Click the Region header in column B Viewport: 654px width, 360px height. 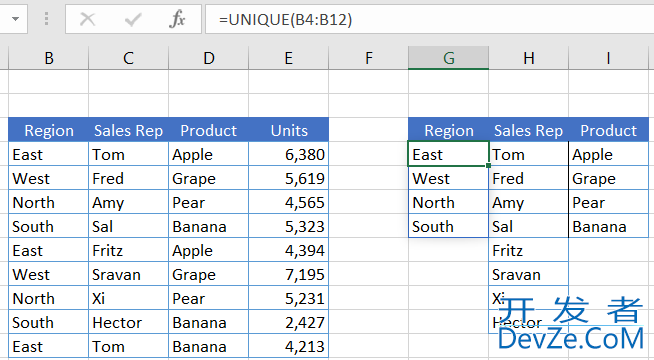48,130
